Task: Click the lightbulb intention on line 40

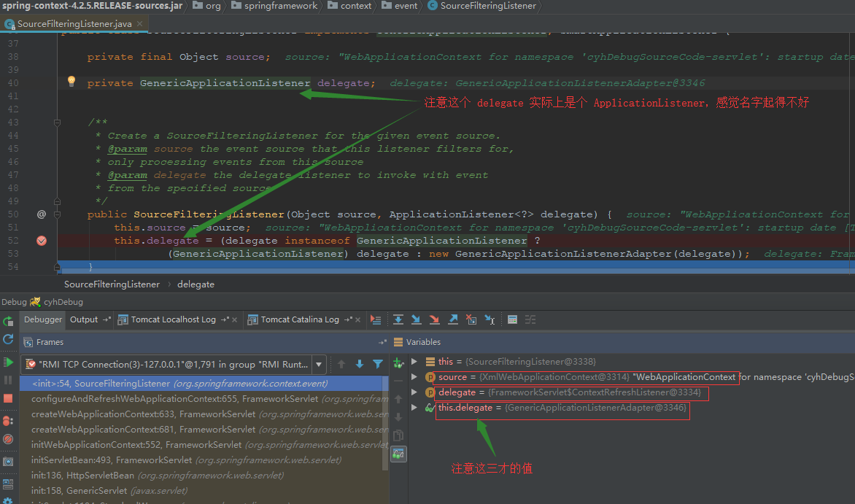Action: [x=71, y=81]
